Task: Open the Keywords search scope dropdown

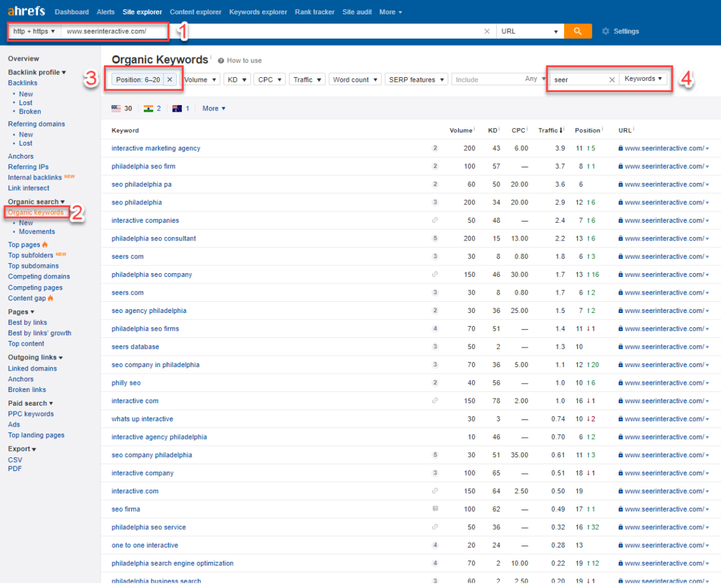Action: coord(643,79)
